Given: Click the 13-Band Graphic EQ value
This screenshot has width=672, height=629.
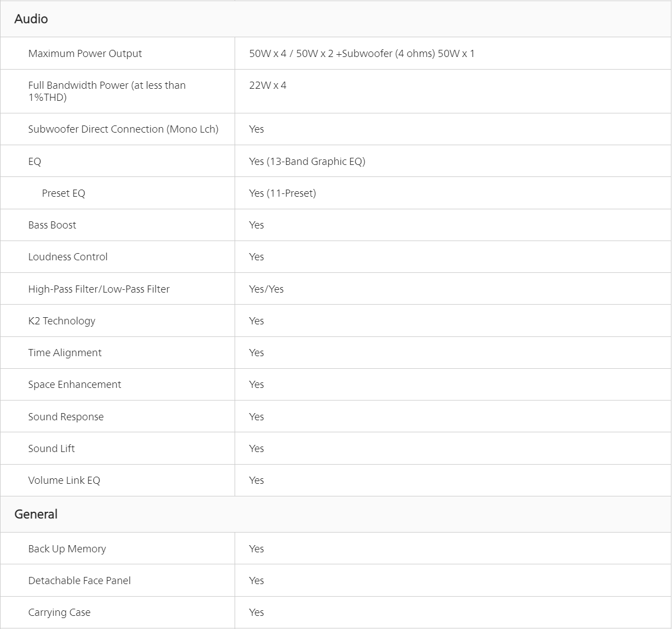Looking at the screenshot, I should tap(307, 162).
